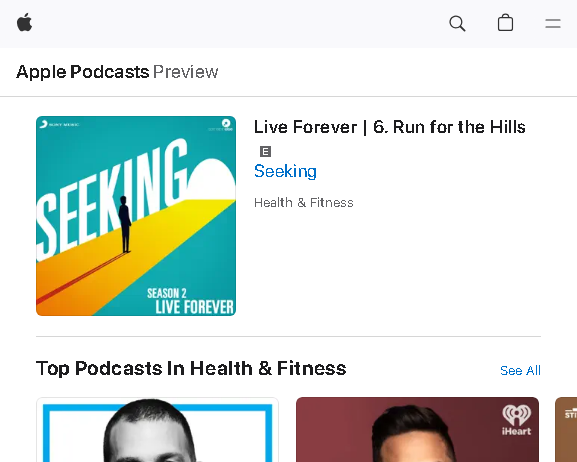Open the Seeking show link
Viewport: 577px width, 462px height.
tap(285, 171)
